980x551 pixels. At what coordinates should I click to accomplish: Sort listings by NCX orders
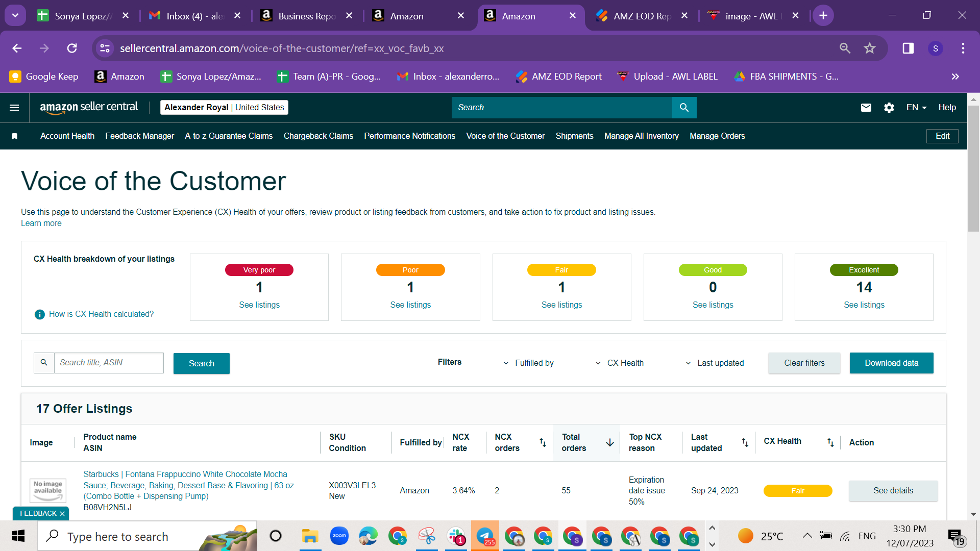pyautogui.click(x=543, y=442)
